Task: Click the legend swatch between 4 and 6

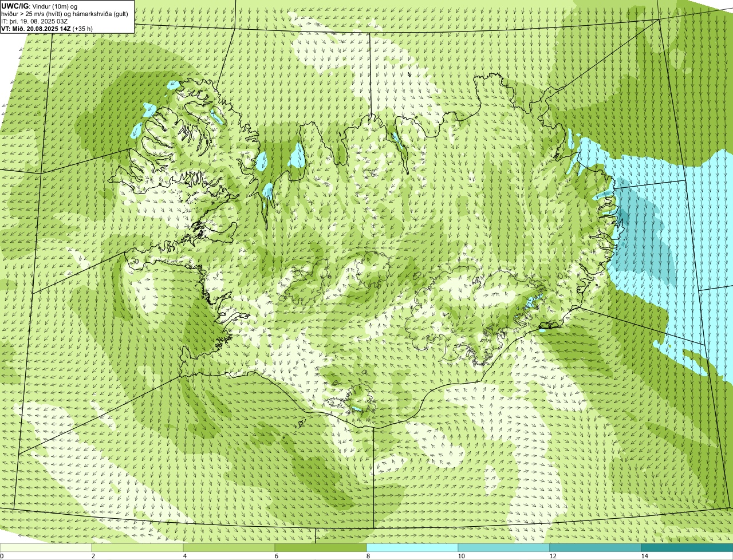Action: pyautogui.click(x=229, y=548)
